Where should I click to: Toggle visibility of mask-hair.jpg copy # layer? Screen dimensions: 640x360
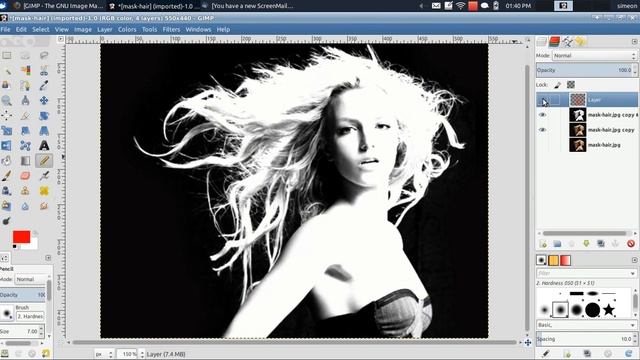(542, 115)
